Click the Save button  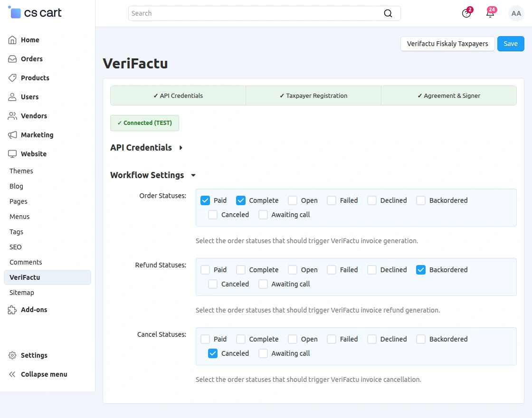511,44
